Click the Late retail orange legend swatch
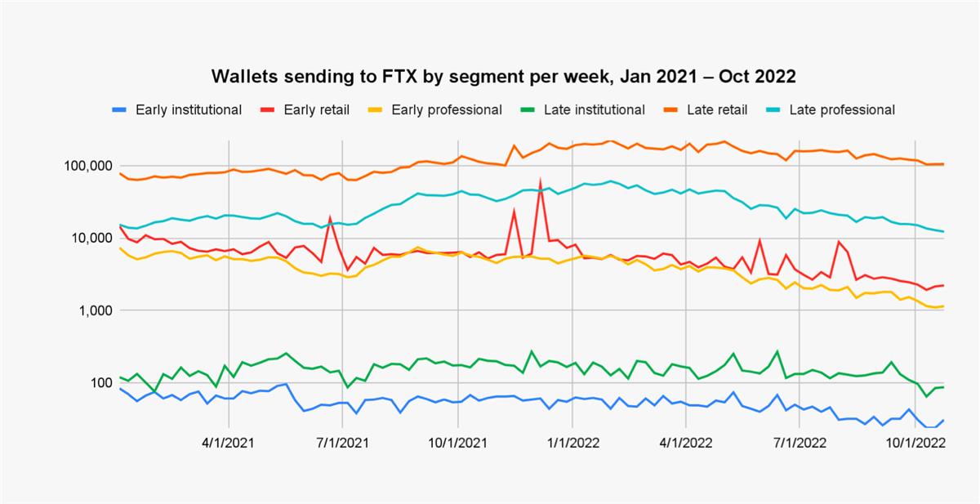 [671, 110]
